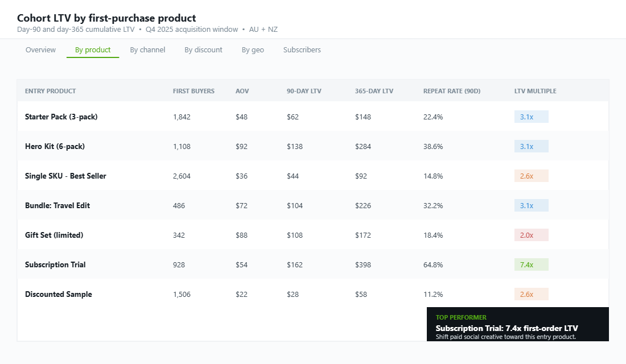Click the Discounted Sample product name

pyautogui.click(x=58, y=294)
